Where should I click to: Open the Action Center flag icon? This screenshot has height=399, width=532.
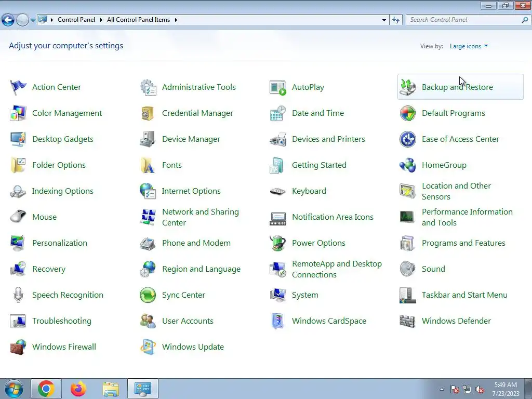(18, 87)
